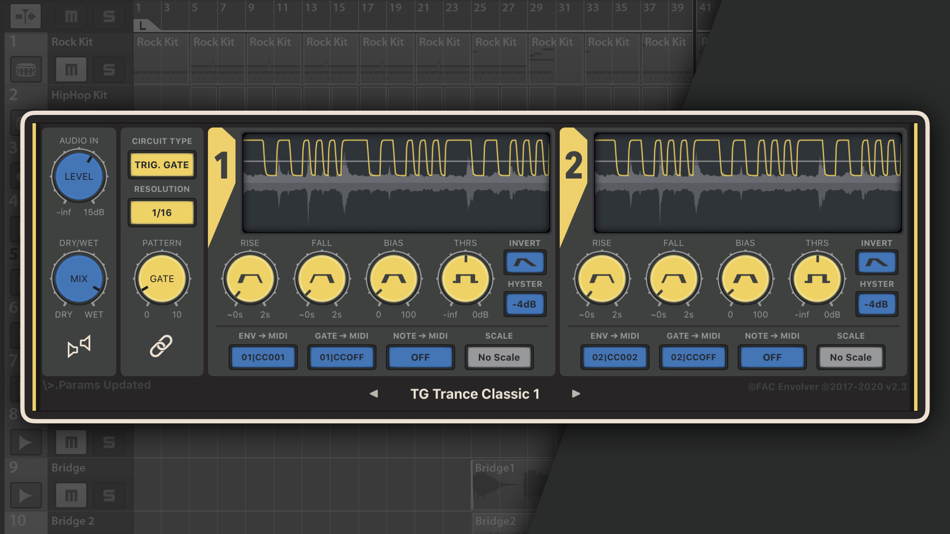950x534 pixels.
Task: Click the play icon on track 8
Action: point(25,442)
